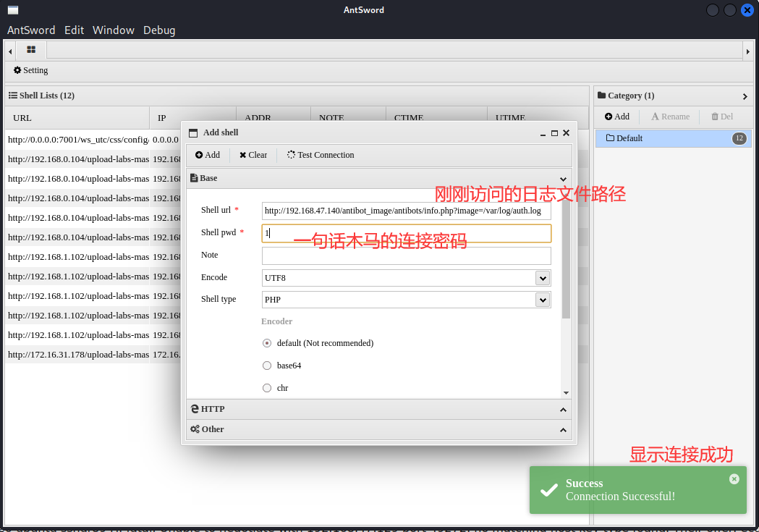The width and height of the screenshot is (759, 532).
Task: Maximize the Add shell dialog
Action: [555, 133]
